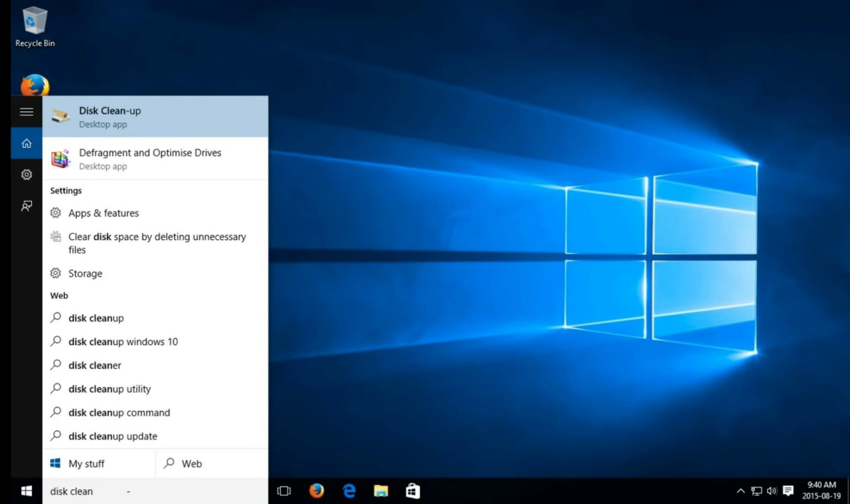Screen dimensions: 850x504
Task: Launch Microsoft Edge from the taskbar
Action: [x=349, y=491]
